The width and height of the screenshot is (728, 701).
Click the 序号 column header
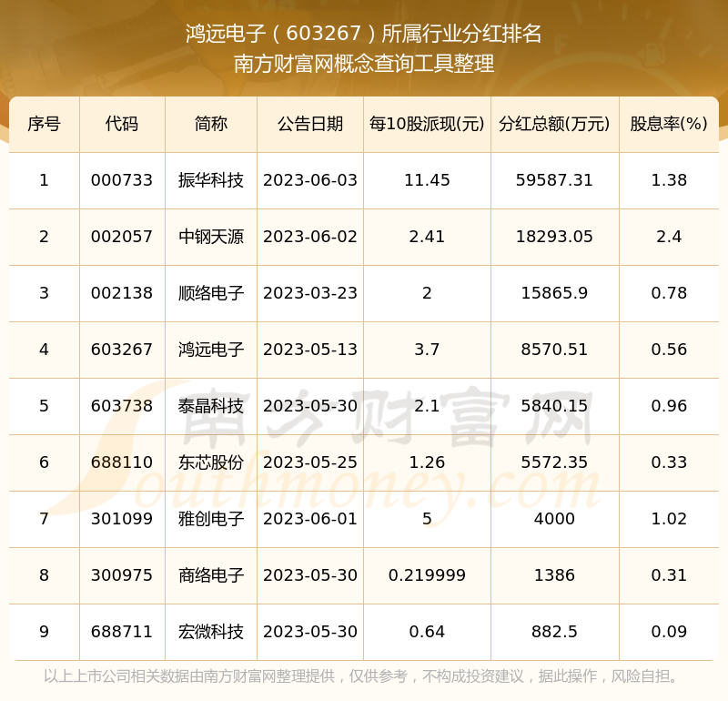(44, 124)
